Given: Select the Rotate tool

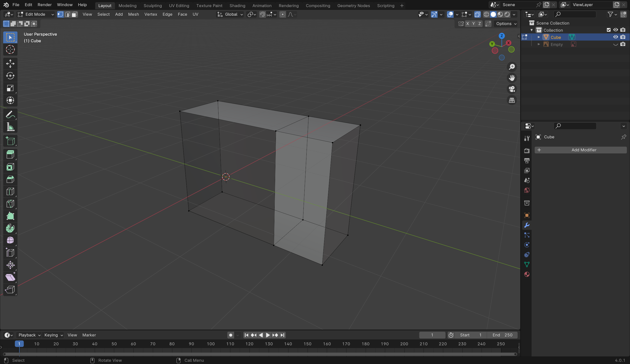Looking at the screenshot, I should point(10,76).
